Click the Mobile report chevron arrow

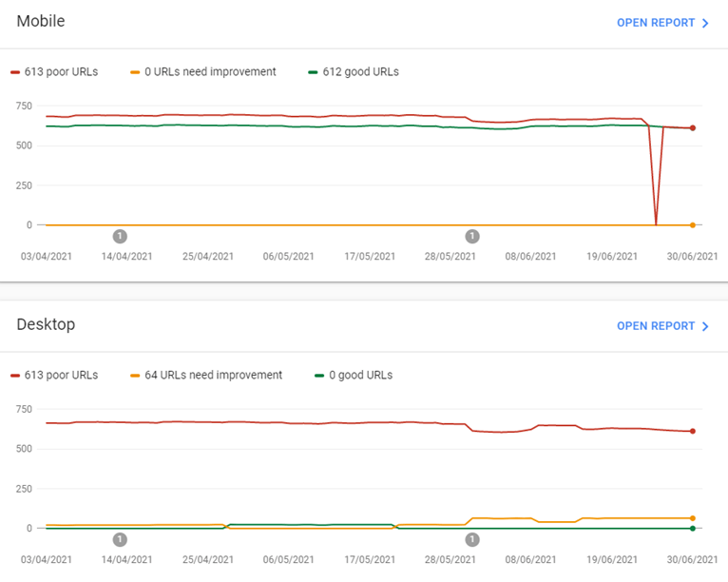click(x=705, y=23)
